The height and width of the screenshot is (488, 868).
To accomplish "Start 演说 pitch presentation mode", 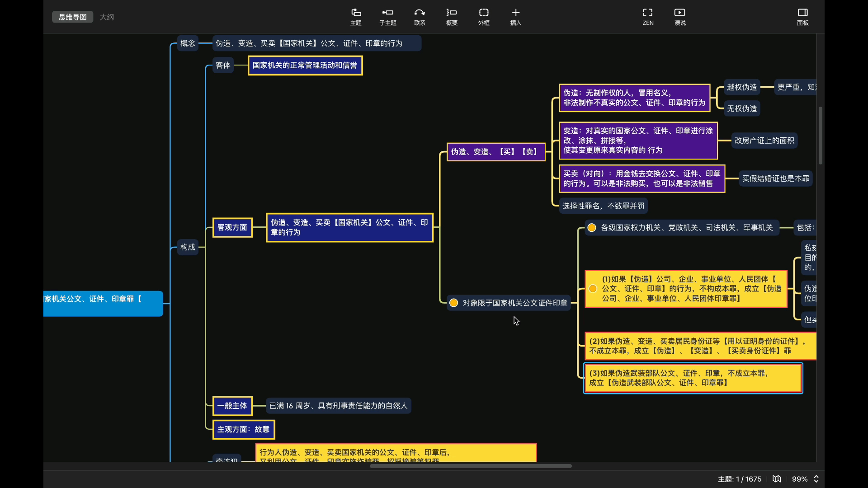I will click(x=680, y=17).
